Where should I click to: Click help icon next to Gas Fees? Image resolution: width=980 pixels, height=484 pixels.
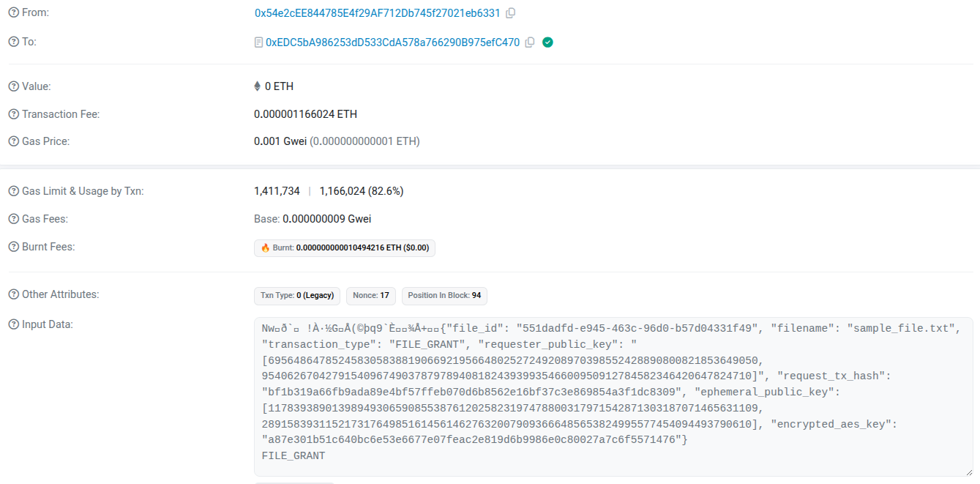pyautogui.click(x=13, y=219)
